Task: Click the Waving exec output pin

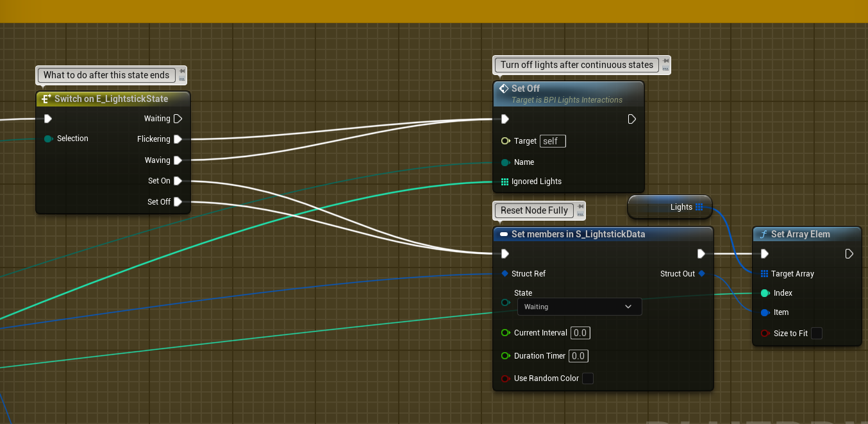Action: [178, 160]
